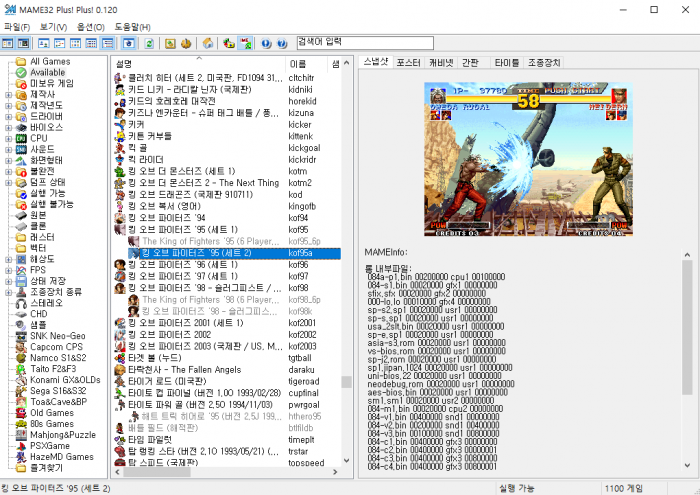Click the blue exclamation About icon

click(266, 43)
